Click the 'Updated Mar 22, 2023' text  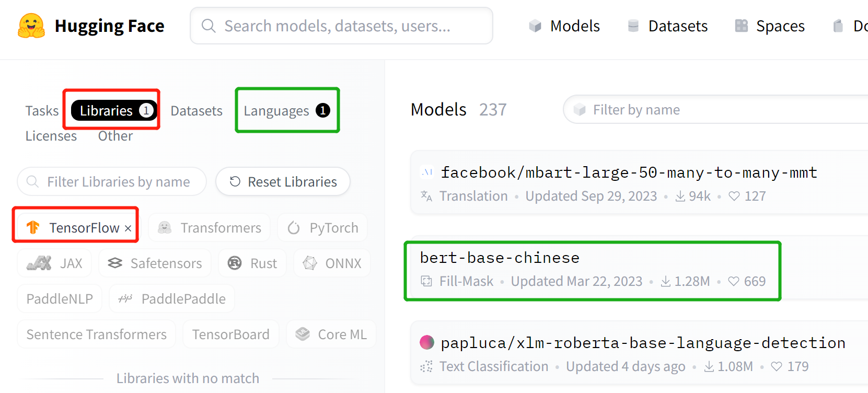click(x=576, y=281)
